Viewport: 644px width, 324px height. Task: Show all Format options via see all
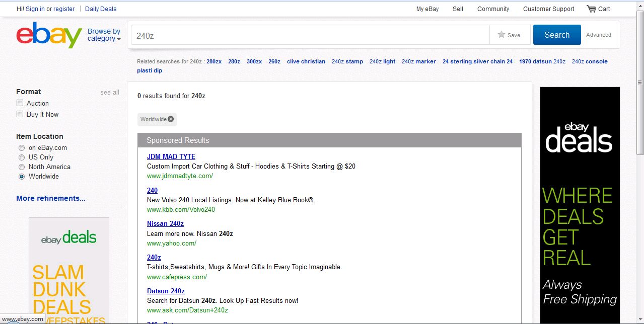click(109, 92)
